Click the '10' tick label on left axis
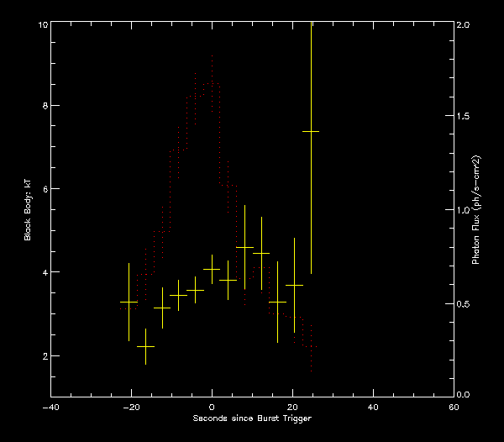 coord(41,25)
